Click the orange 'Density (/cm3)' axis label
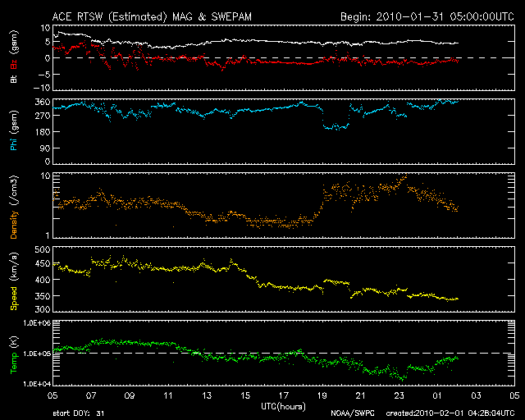The height and width of the screenshot is (420, 525). point(14,207)
